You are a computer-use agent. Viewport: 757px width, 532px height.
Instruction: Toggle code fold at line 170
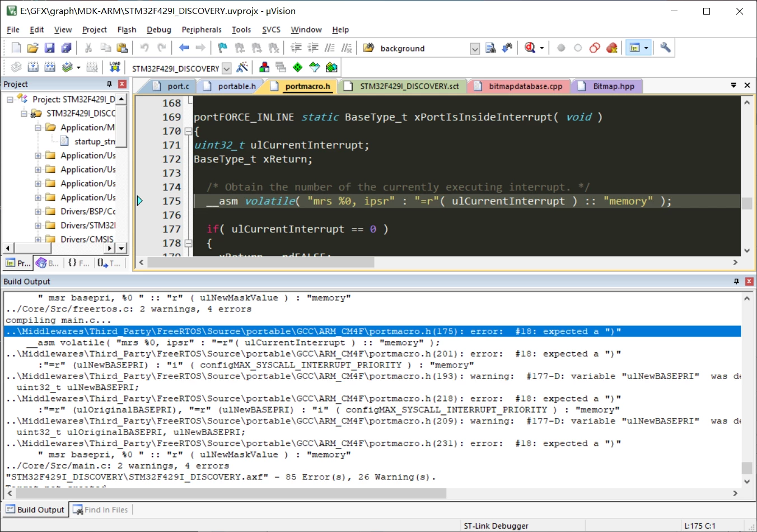click(x=188, y=131)
